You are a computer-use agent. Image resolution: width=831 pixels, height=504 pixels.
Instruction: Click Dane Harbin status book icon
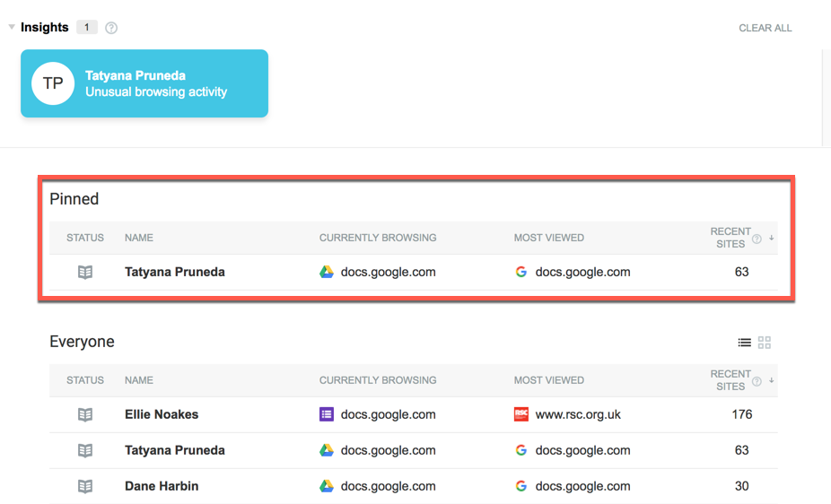[x=85, y=486]
